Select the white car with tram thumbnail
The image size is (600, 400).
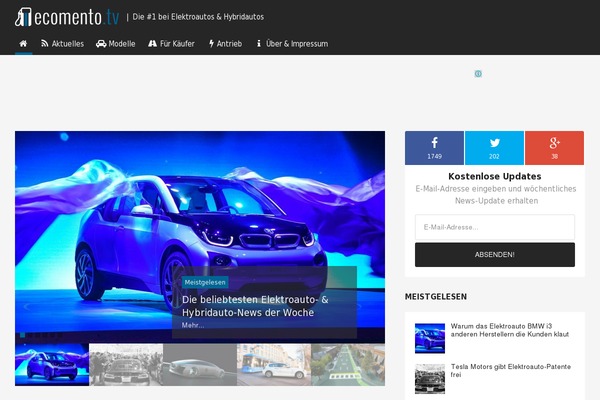pos(274,364)
